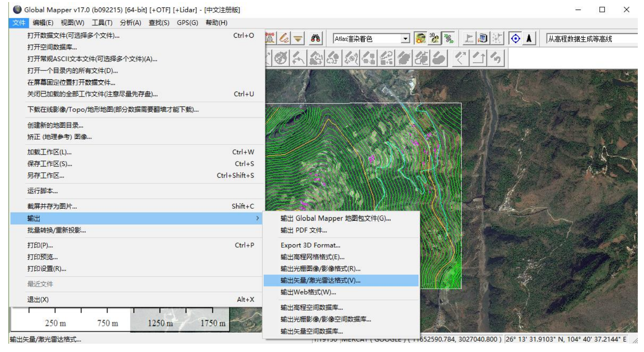Click the blue GPS target icon

tap(516, 39)
